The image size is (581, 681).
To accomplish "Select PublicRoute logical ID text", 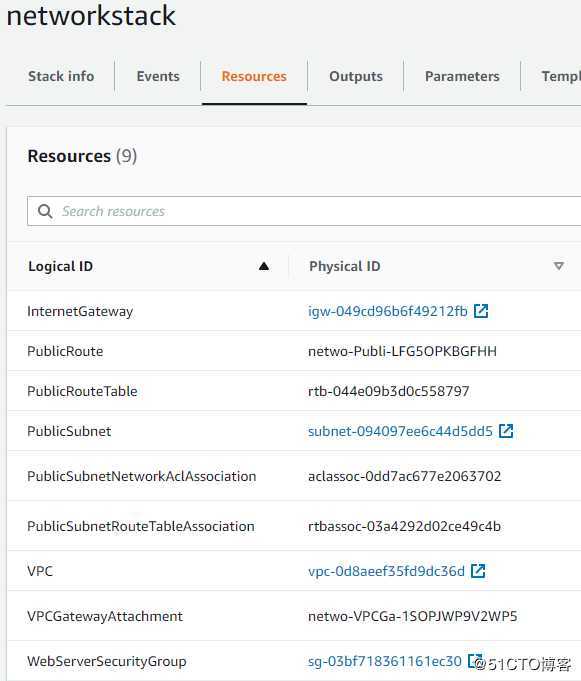I will 65,351.
